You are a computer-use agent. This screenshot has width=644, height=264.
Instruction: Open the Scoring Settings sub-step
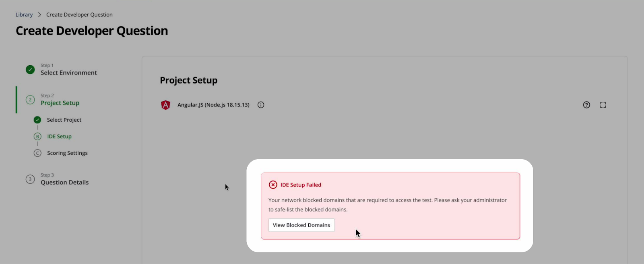tap(67, 153)
